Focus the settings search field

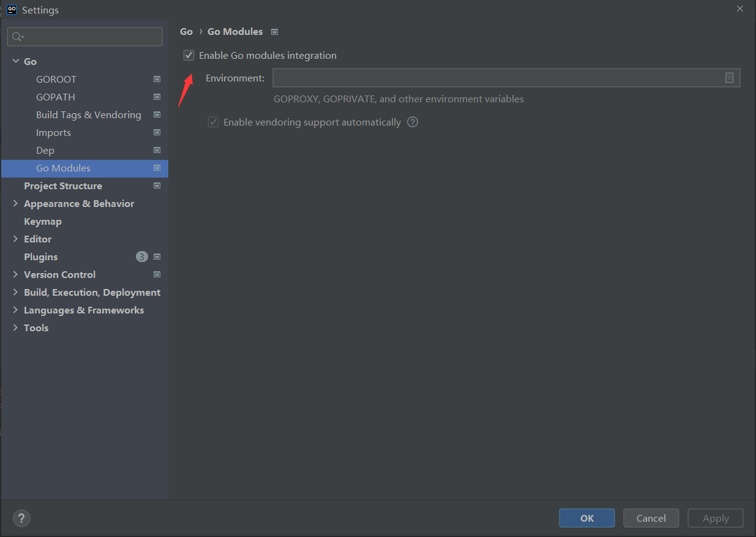pyautogui.click(x=84, y=37)
